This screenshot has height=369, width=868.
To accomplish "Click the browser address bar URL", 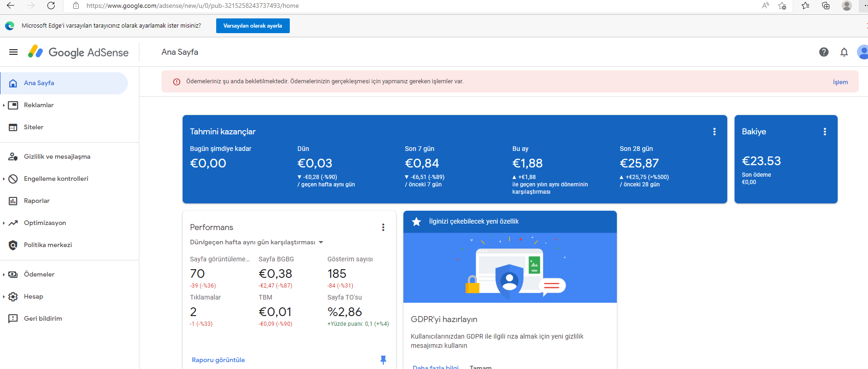I will point(193,6).
